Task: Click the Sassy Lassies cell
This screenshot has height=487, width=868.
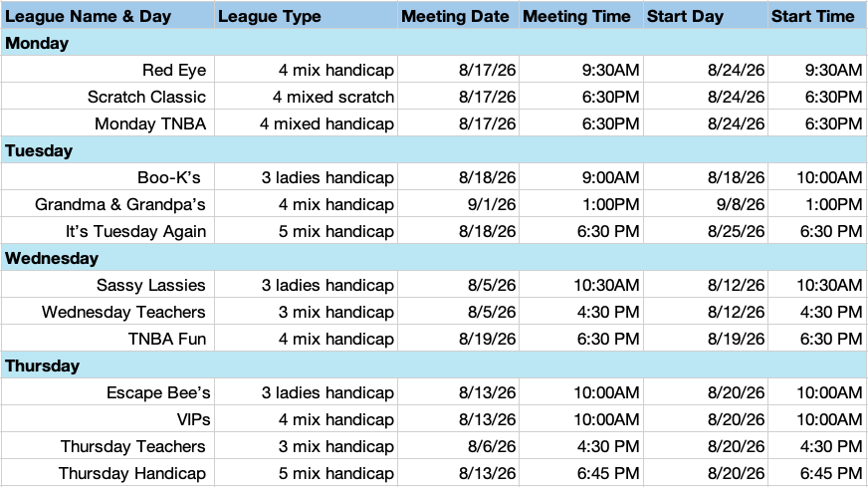Action: (108, 285)
